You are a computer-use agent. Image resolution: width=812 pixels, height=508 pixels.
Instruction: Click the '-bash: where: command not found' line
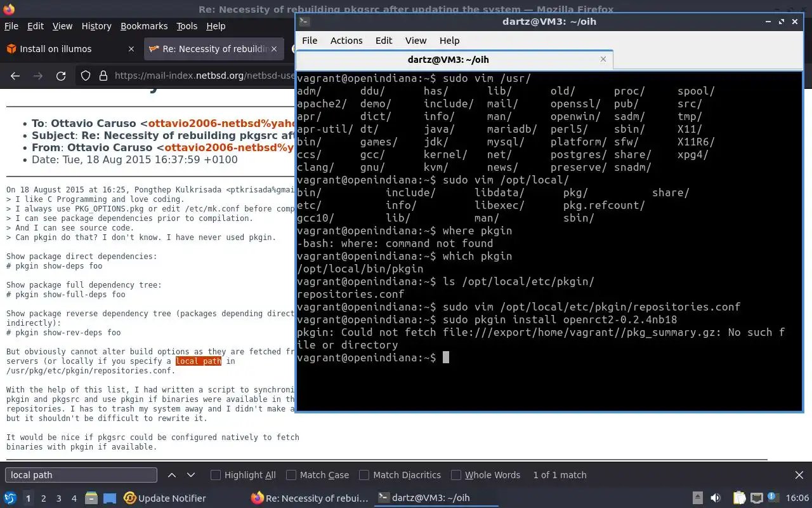tap(395, 243)
